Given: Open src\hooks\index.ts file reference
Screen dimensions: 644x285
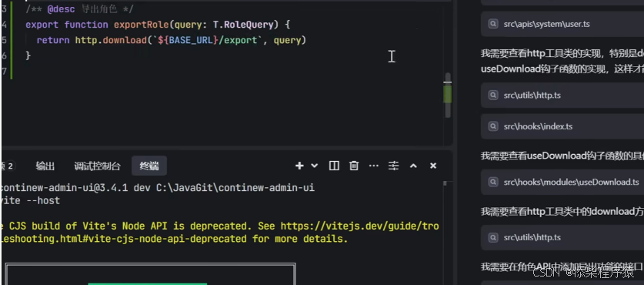Looking at the screenshot, I should coord(562,126).
